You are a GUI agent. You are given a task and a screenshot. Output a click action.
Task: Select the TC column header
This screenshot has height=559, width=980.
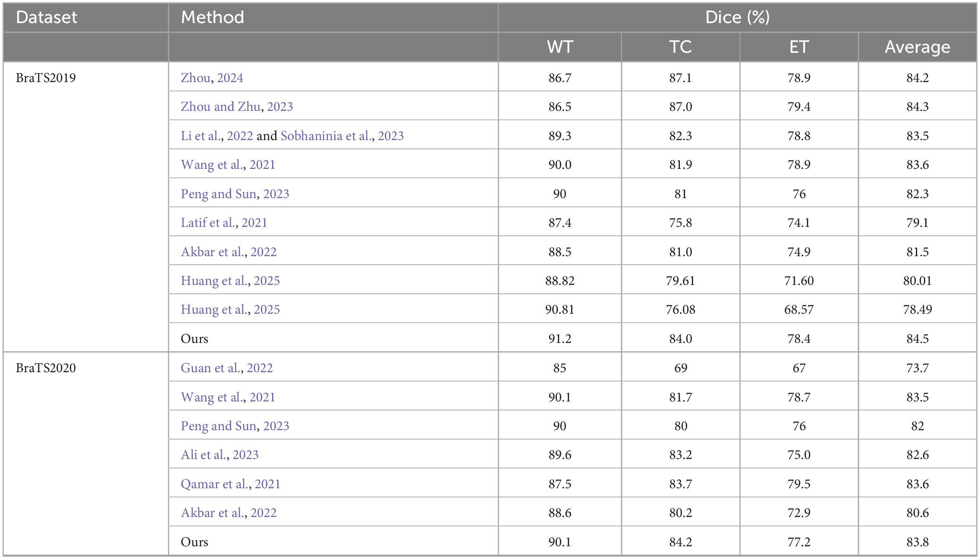[x=680, y=47]
